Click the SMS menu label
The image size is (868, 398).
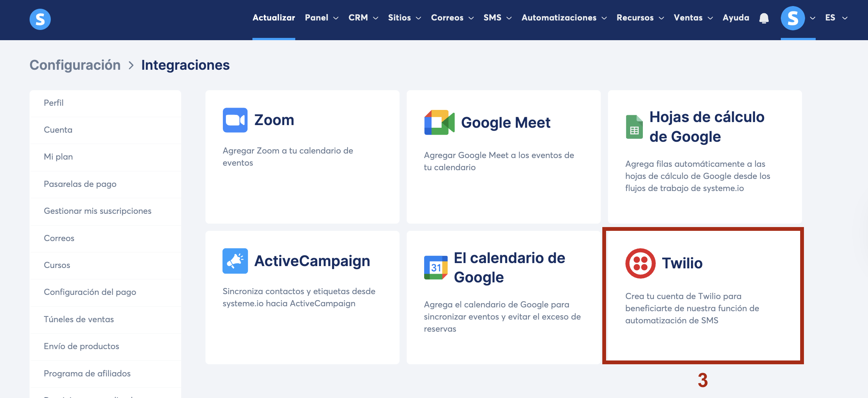(x=492, y=18)
